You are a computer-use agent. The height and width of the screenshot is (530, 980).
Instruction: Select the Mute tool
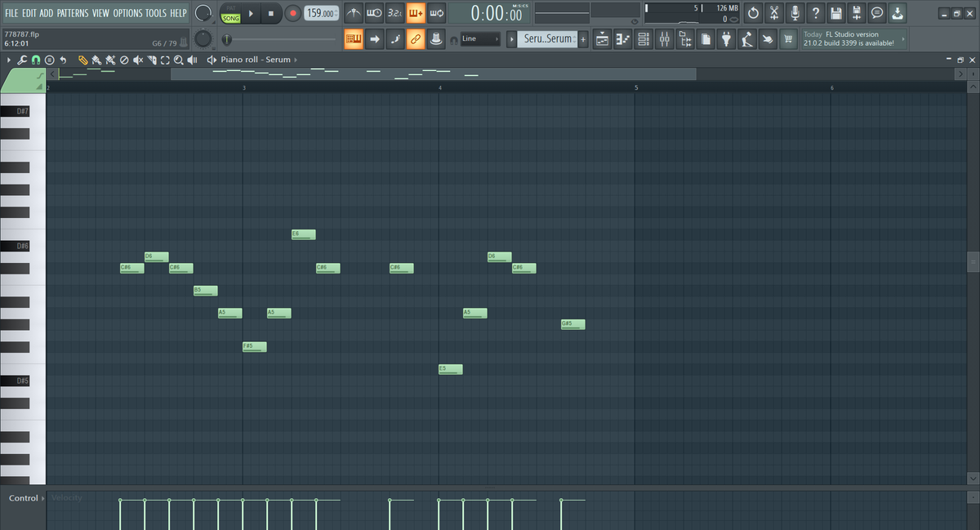(137, 60)
